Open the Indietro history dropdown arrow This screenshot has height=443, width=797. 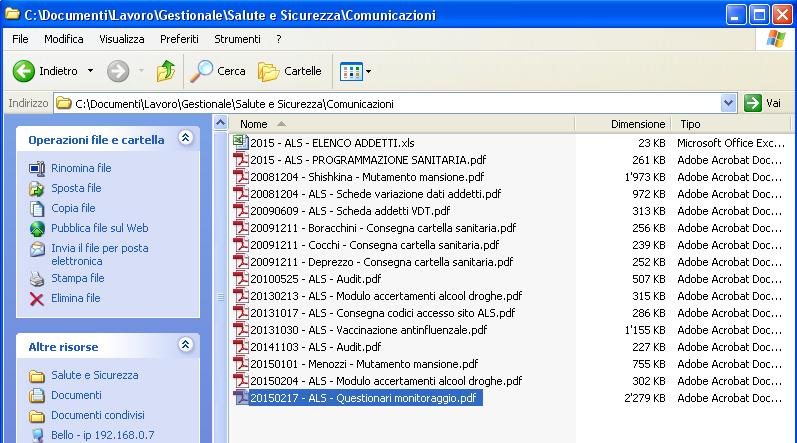pos(90,71)
